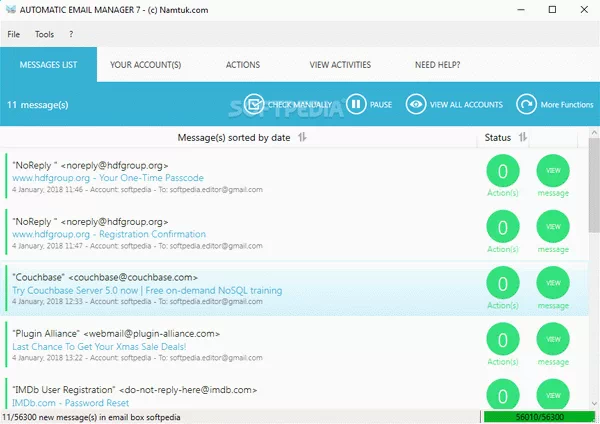
Task: Open the File menu
Action: 13,34
